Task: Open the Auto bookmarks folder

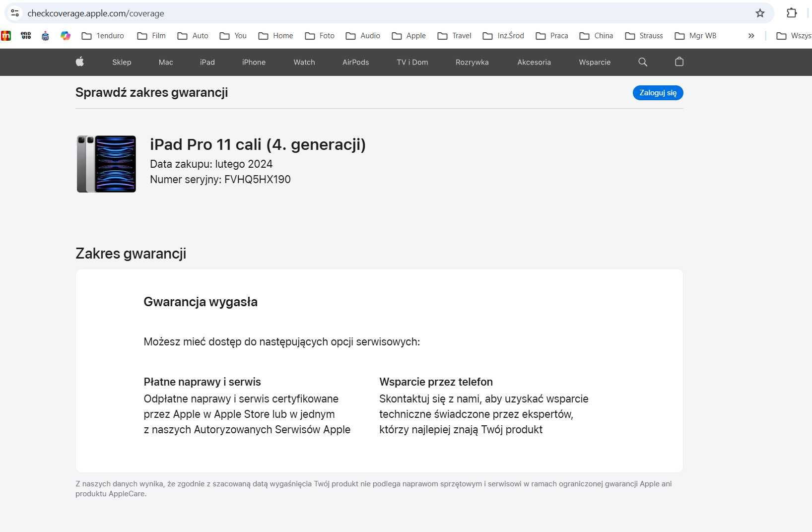Action: point(193,36)
